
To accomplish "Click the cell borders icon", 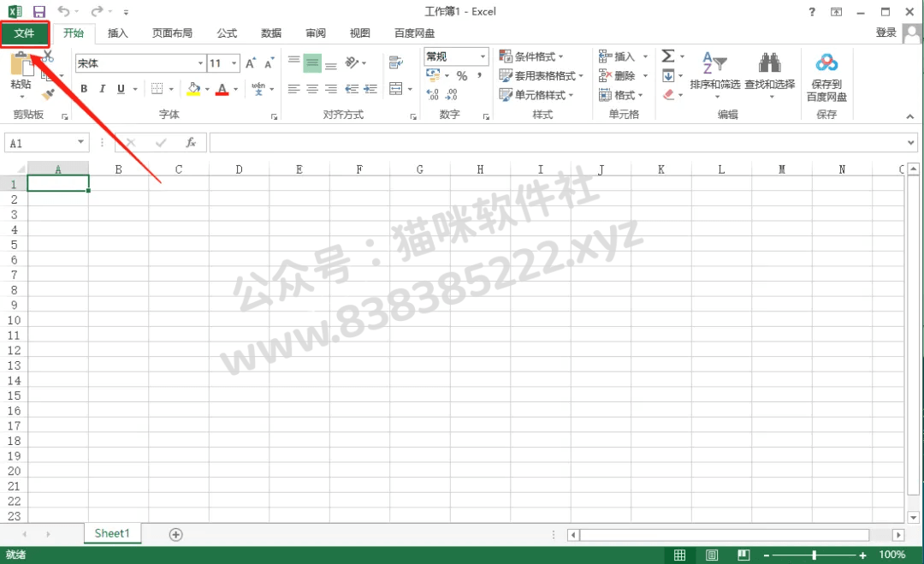I will [x=157, y=89].
